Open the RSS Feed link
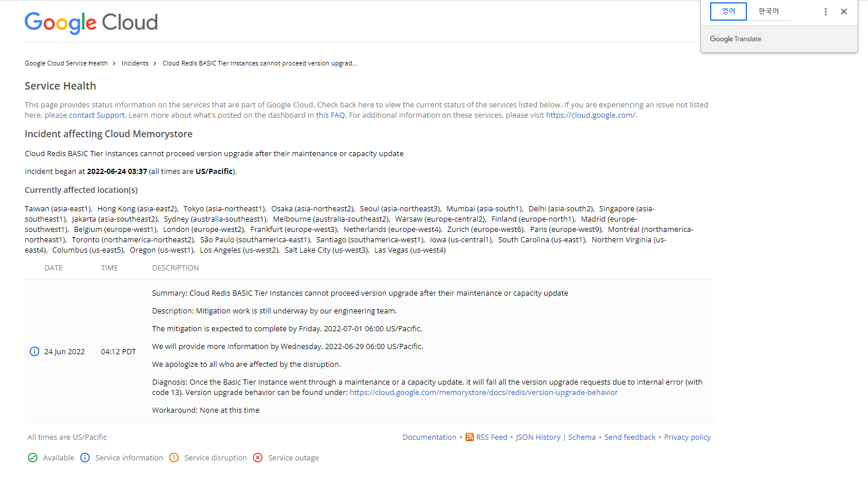Image resolution: width=868 pixels, height=492 pixels. [x=492, y=437]
